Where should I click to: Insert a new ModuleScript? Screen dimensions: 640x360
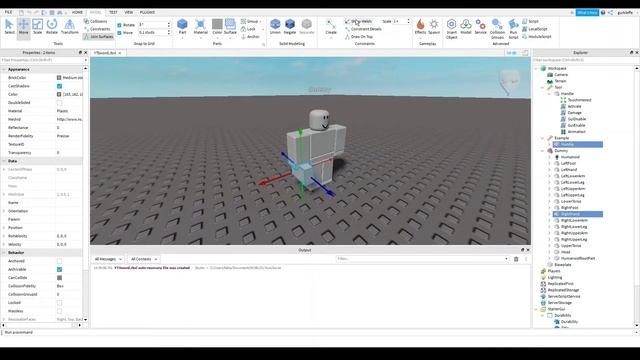(x=537, y=37)
